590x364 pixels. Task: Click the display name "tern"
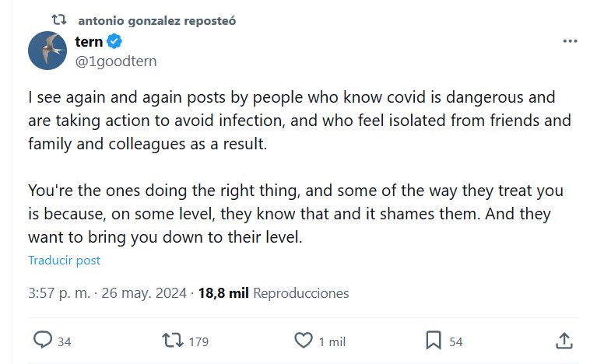pos(89,41)
